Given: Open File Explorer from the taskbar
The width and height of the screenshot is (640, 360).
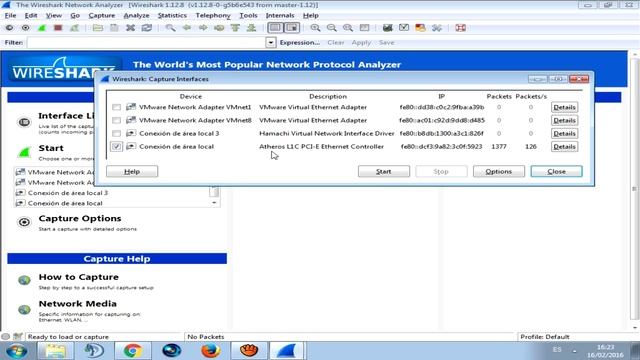Looking at the screenshot, I should [x=56, y=351].
